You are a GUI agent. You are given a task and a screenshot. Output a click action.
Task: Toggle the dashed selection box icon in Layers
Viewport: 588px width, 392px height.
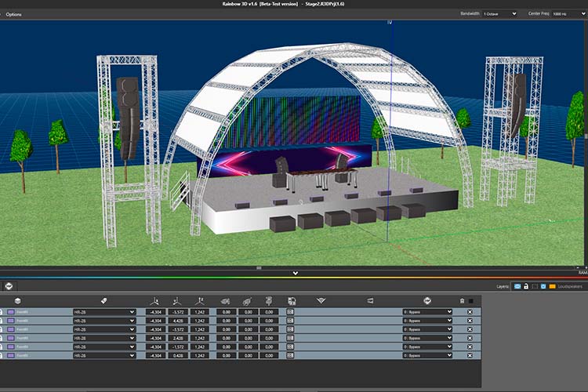(x=535, y=286)
